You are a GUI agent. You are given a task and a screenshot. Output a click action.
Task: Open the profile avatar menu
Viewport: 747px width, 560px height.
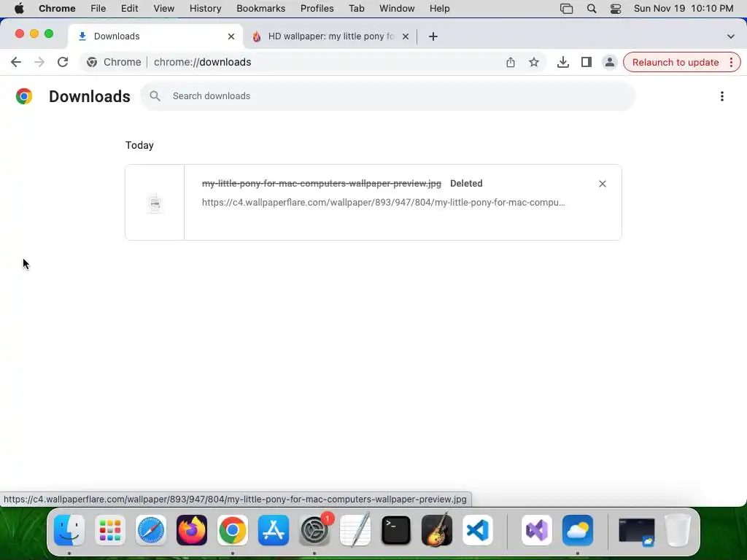click(x=609, y=63)
